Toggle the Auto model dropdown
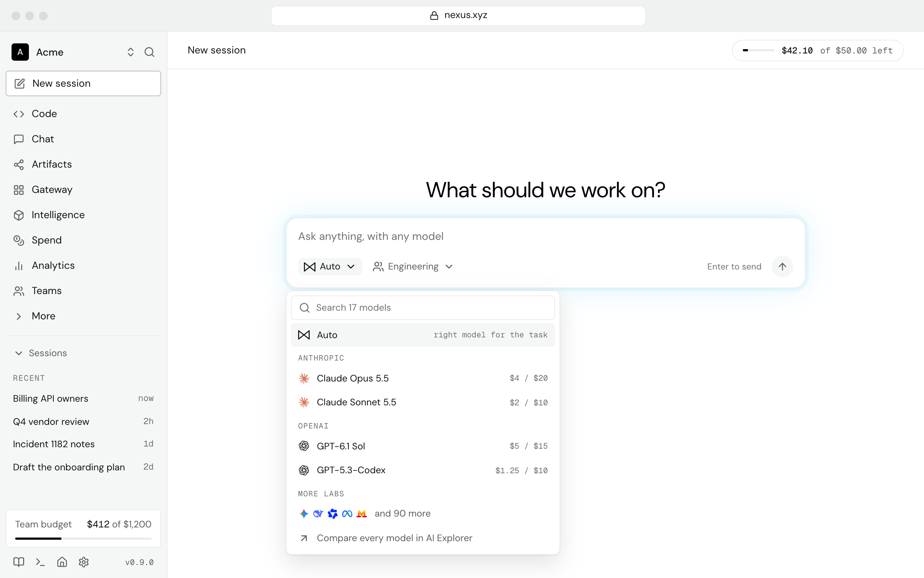The image size is (924, 578). tap(330, 267)
